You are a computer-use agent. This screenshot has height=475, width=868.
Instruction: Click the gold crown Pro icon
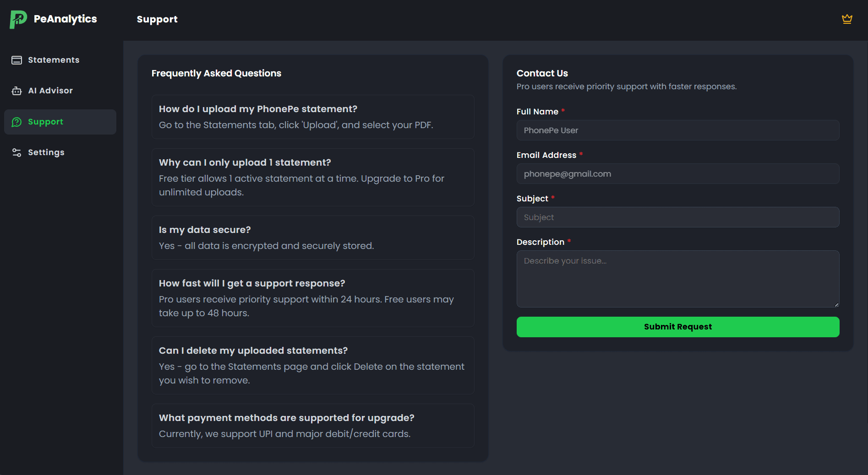(847, 19)
